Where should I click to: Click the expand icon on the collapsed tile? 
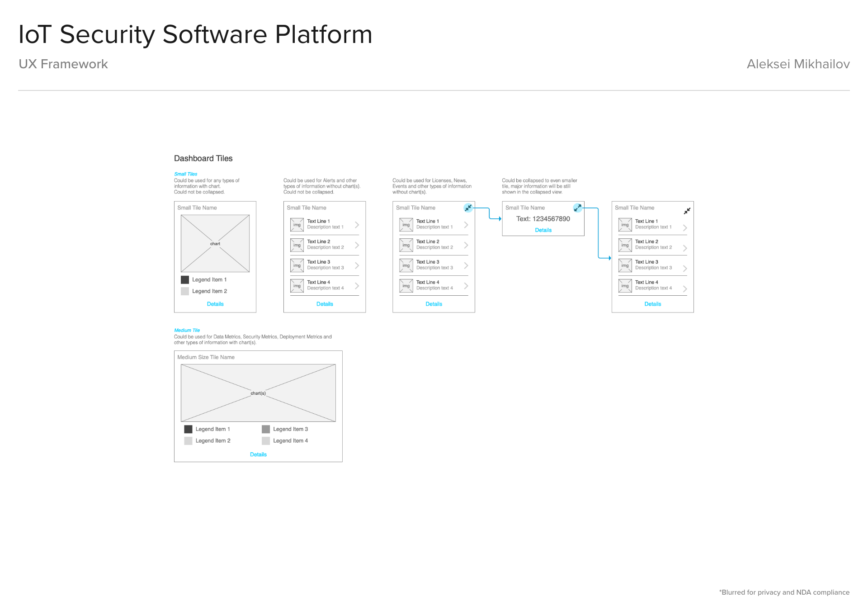pos(577,208)
